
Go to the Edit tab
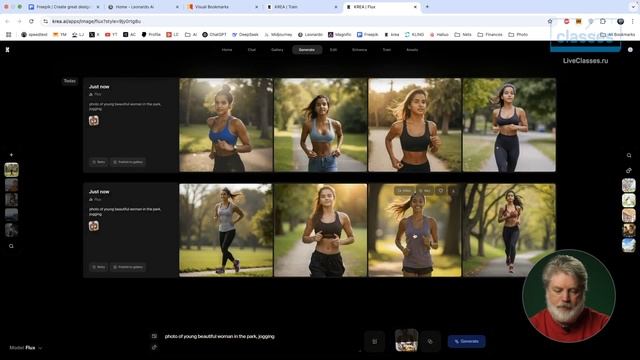tap(333, 50)
